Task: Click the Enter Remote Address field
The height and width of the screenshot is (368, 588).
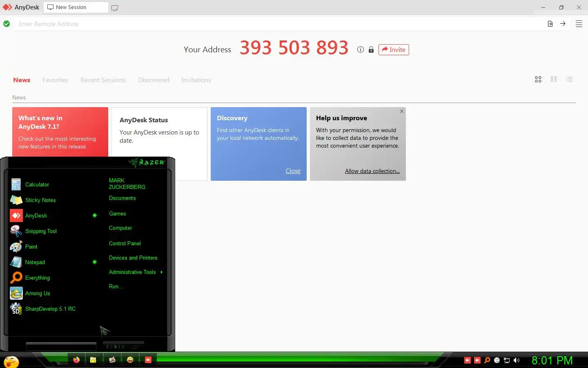Action: [x=278, y=24]
